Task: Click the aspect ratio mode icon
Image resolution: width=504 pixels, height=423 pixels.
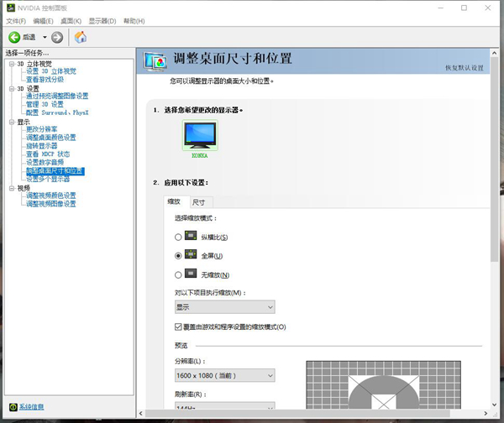Action: coord(191,236)
